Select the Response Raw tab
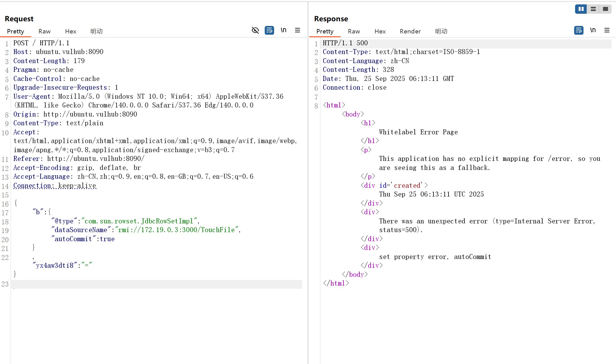Viewport: 616px width, 364px height. tap(354, 31)
